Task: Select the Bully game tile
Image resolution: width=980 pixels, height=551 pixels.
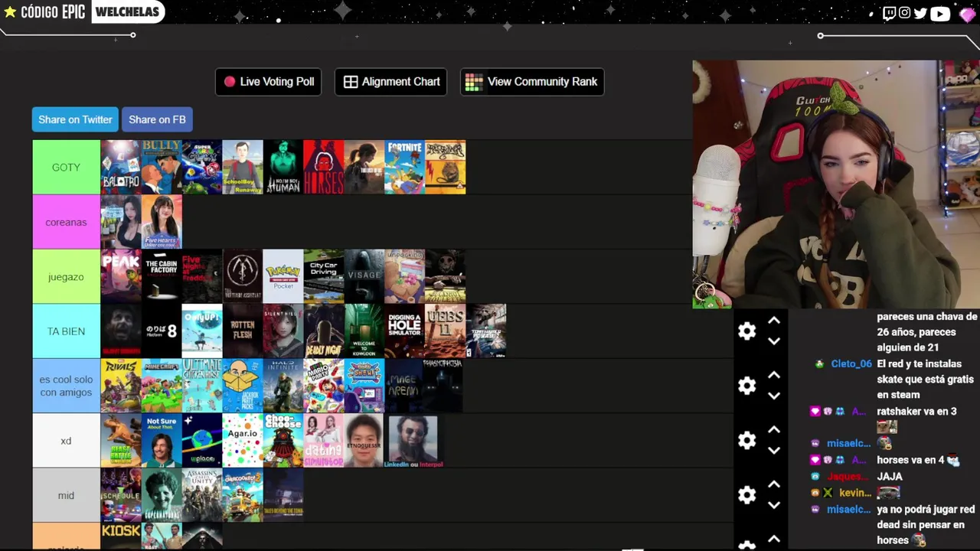Action: (x=162, y=167)
